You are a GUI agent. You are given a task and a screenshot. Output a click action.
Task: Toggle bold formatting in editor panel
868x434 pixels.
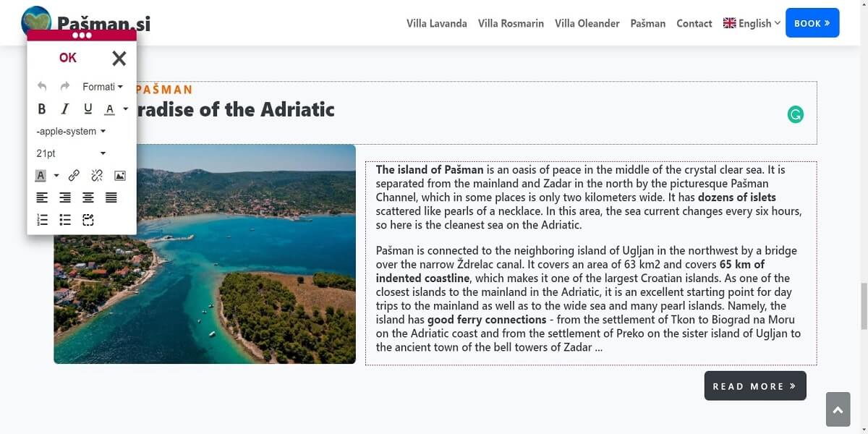tap(42, 109)
